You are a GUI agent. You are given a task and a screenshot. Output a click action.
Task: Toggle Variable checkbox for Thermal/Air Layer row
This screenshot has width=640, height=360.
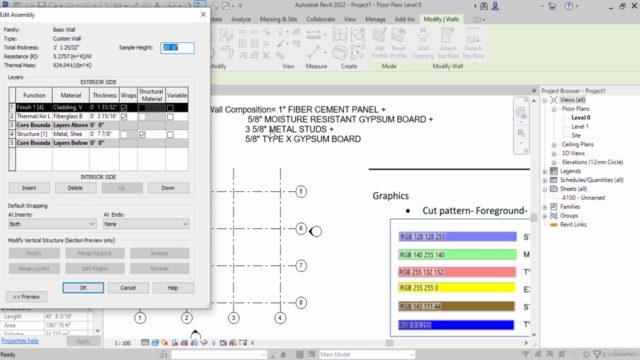[x=170, y=117]
